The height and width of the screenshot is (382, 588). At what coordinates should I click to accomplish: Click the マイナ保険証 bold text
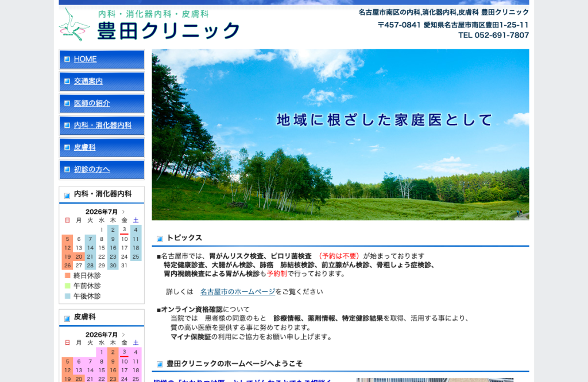click(x=191, y=337)
